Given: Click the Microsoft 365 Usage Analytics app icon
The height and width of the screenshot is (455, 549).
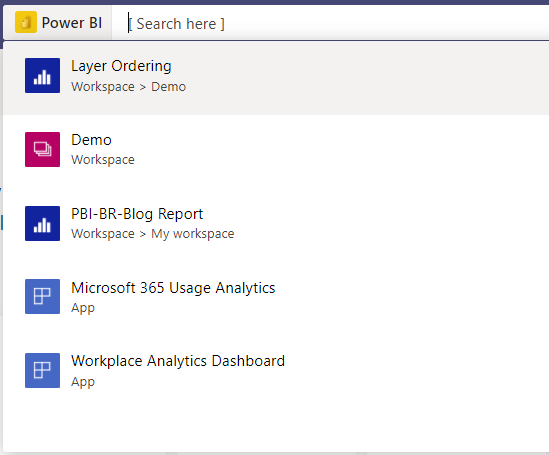Looking at the screenshot, I should pos(42,296).
